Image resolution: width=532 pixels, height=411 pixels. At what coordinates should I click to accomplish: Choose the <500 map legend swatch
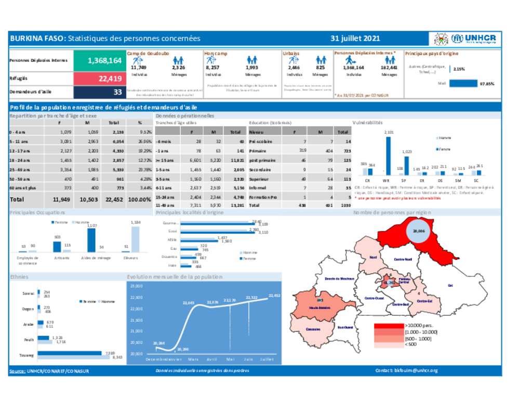pos(389,345)
